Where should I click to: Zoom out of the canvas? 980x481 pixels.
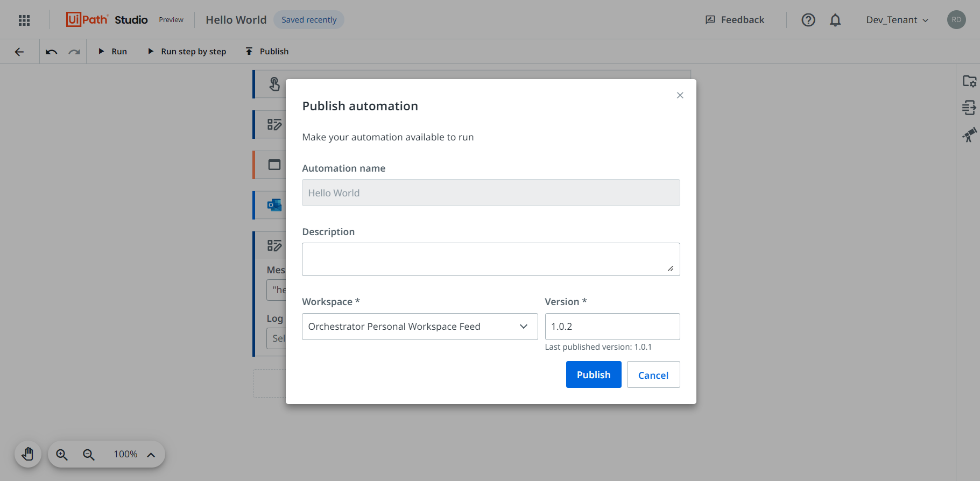coord(89,455)
